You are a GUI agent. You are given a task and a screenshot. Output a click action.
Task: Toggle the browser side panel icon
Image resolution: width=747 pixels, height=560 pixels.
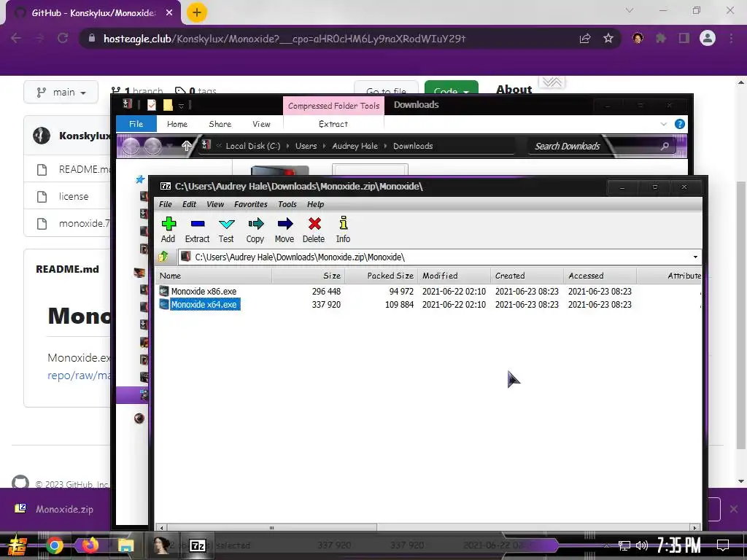[684, 38]
